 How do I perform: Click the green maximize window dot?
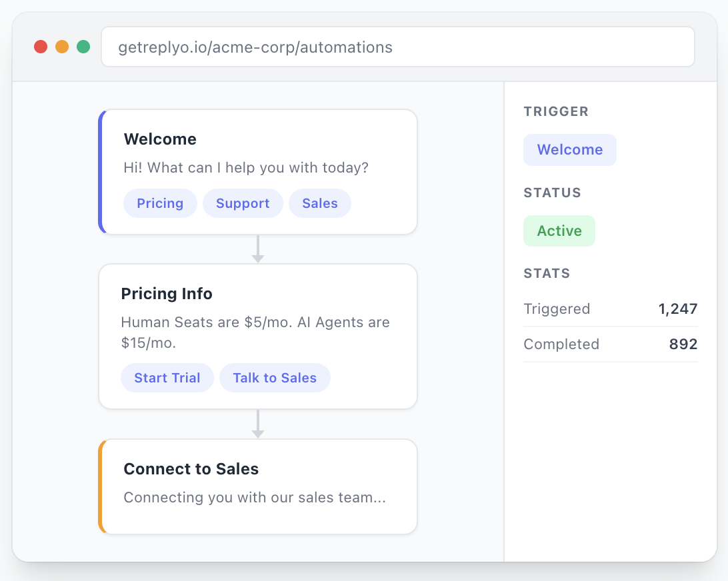[x=83, y=47]
